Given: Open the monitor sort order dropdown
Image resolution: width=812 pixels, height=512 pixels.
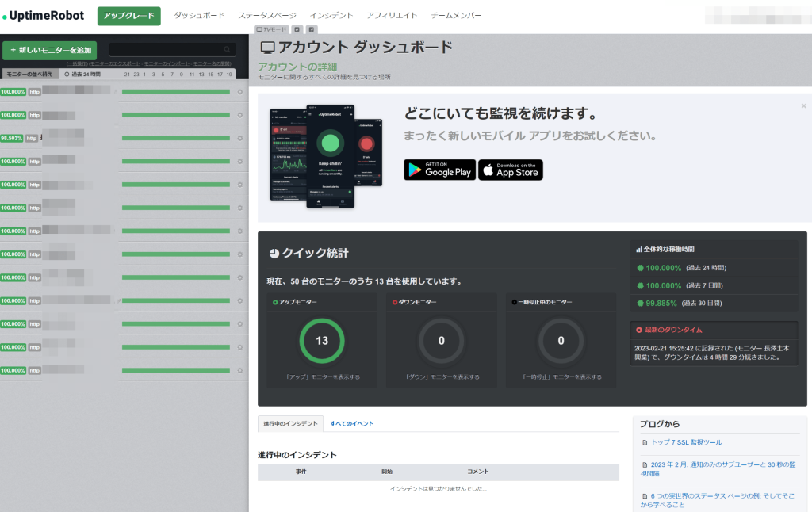Looking at the screenshot, I should tap(29, 74).
